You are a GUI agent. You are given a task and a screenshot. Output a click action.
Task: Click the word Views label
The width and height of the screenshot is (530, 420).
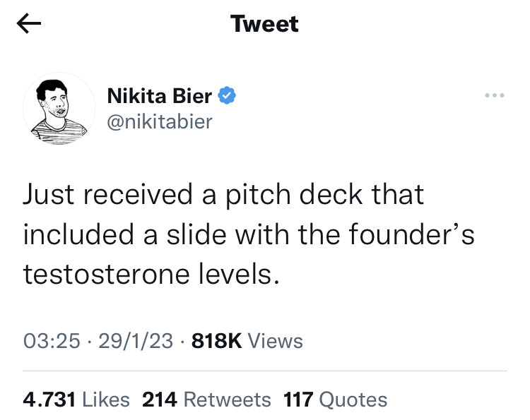276,341
